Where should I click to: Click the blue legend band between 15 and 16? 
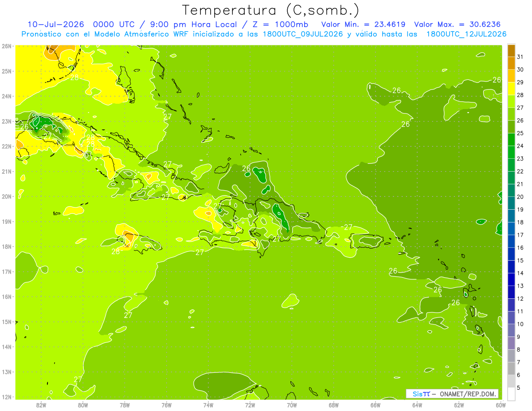point(511,254)
